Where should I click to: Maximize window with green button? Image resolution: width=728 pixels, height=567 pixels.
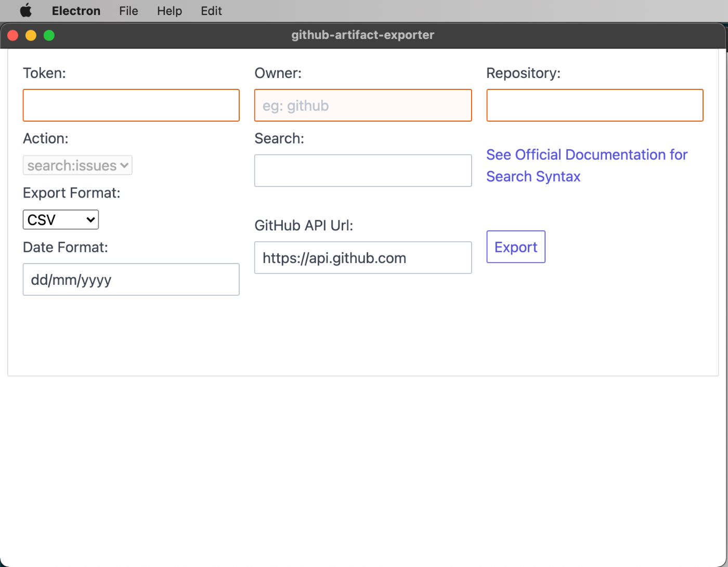pos(49,35)
